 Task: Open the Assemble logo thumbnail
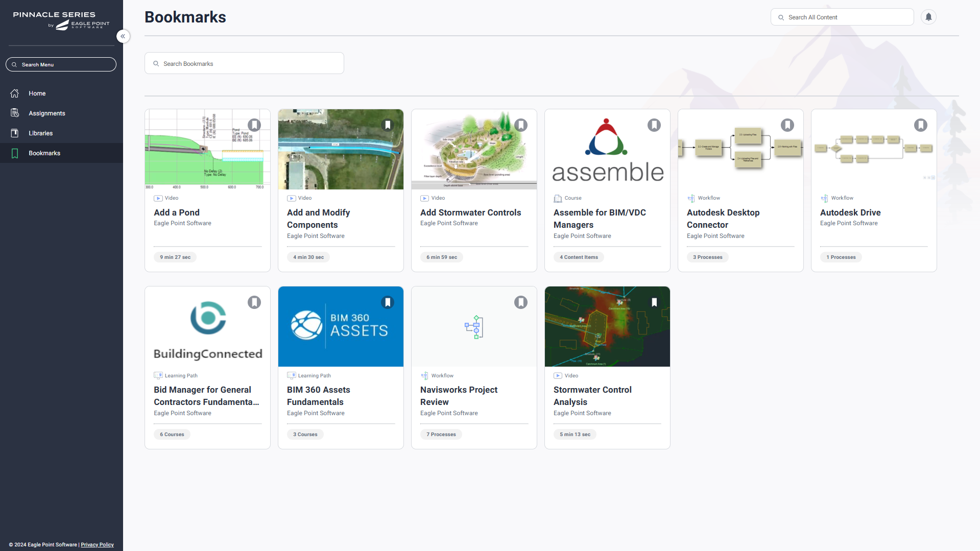(607, 149)
